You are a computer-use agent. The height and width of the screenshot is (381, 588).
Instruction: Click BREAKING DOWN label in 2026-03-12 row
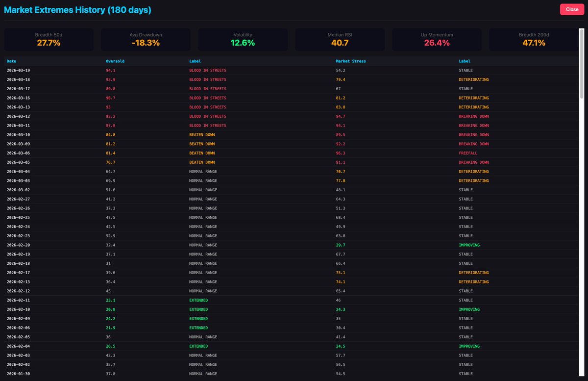[474, 116]
